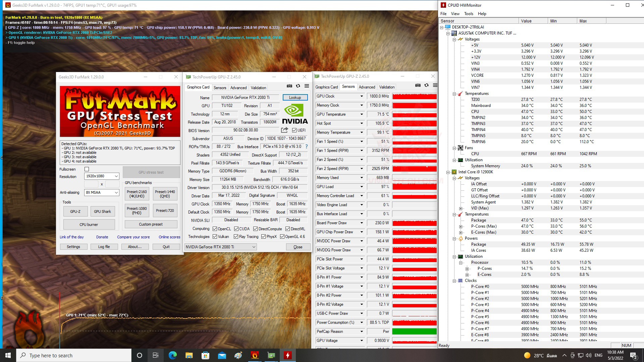Enable the Fullscreen checkbox in FurMark
This screenshot has height=362, width=644.
pyautogui.click(x=87, y=169)
